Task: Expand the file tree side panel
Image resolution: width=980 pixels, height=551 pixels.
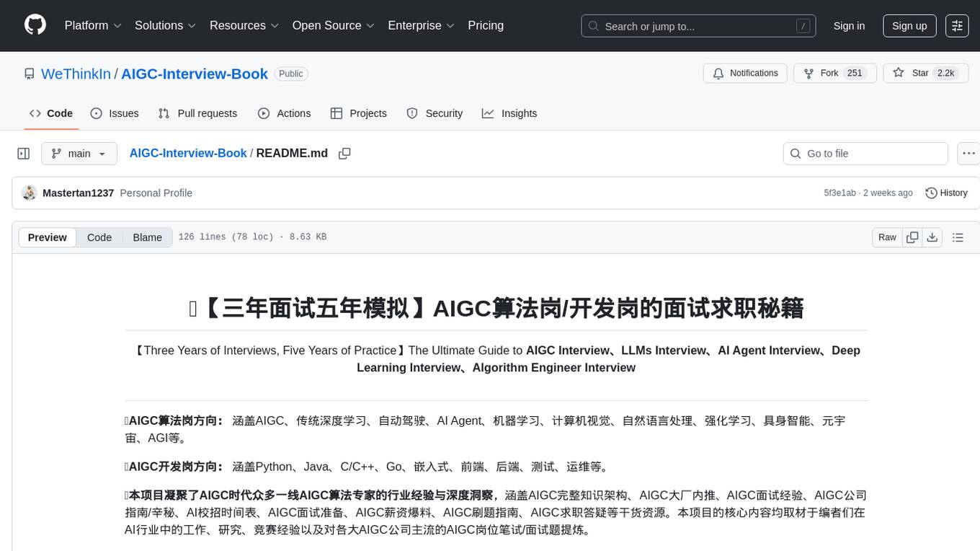Action: point(24,154)
